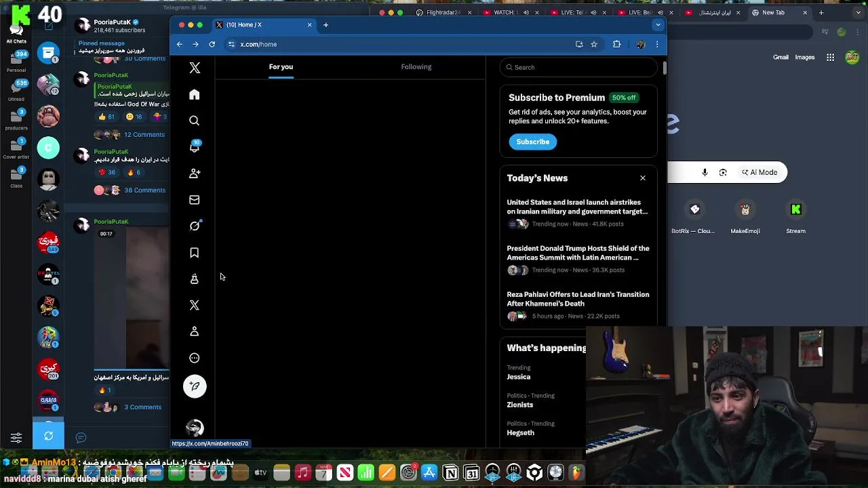
Task: Open Explore with the magnifier sidebar icon
Action: pyautogui.click(x=195, y=121)
